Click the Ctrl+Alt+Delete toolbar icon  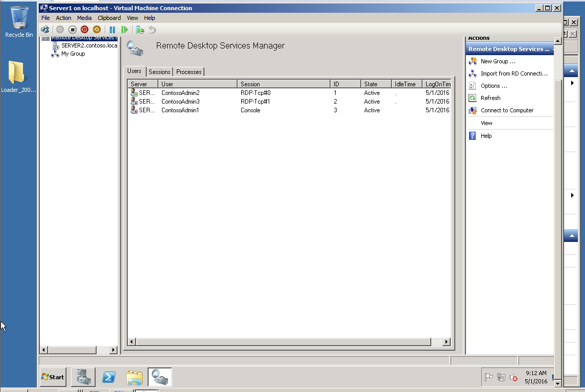click(x=45, y=30)
